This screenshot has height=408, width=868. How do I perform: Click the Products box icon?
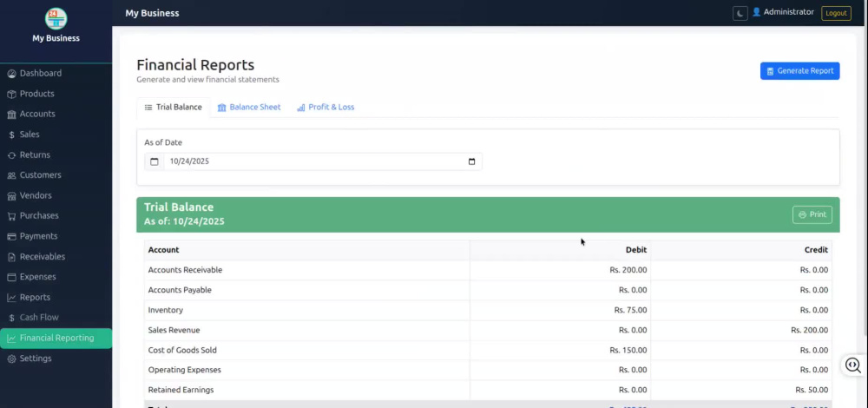(x=11, y=94)
